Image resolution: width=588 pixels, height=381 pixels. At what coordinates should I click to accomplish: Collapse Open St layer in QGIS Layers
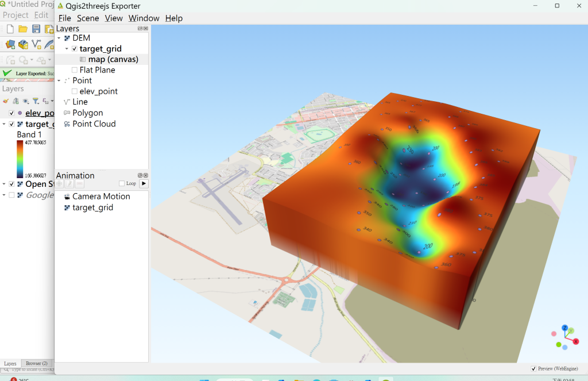4,184
